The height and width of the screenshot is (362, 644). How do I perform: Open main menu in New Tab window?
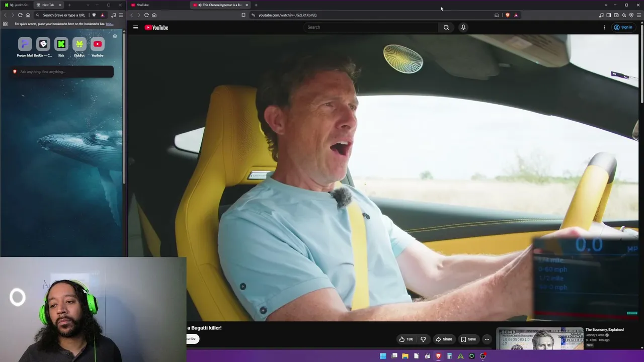(121, 15)
